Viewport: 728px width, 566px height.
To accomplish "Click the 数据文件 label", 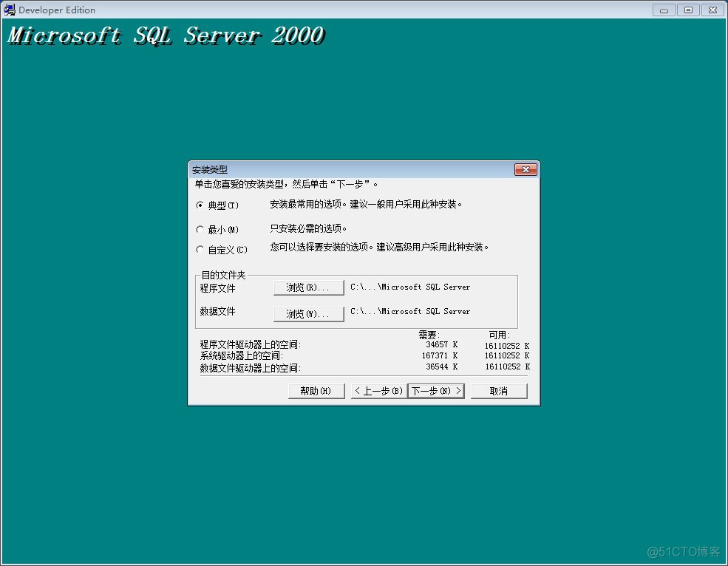I will point(218,311).
